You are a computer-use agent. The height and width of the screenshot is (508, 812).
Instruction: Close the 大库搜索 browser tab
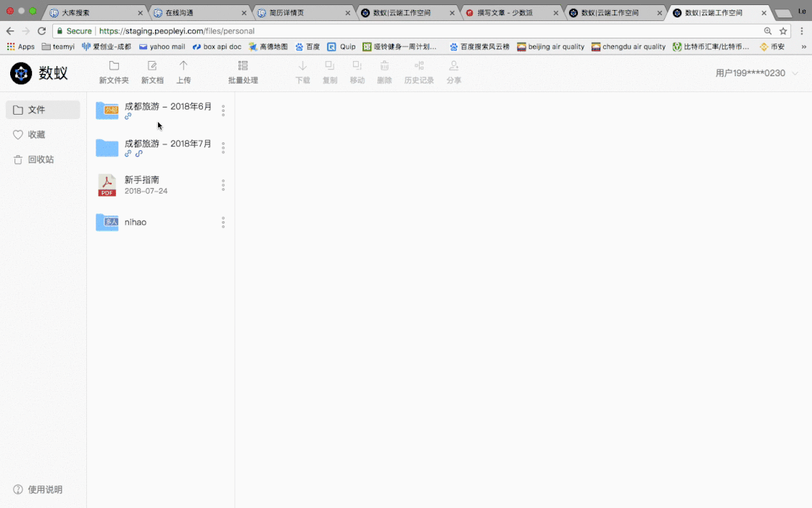(141, 13)
